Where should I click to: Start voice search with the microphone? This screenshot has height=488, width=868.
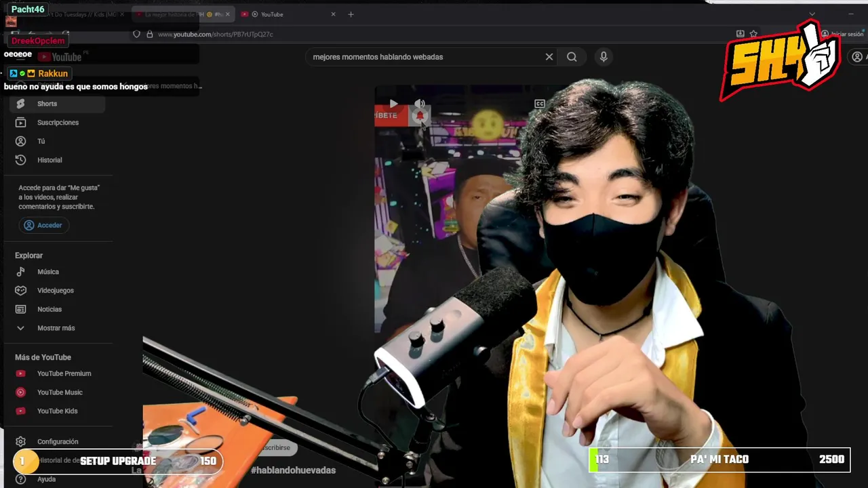(x=604, y=57)
